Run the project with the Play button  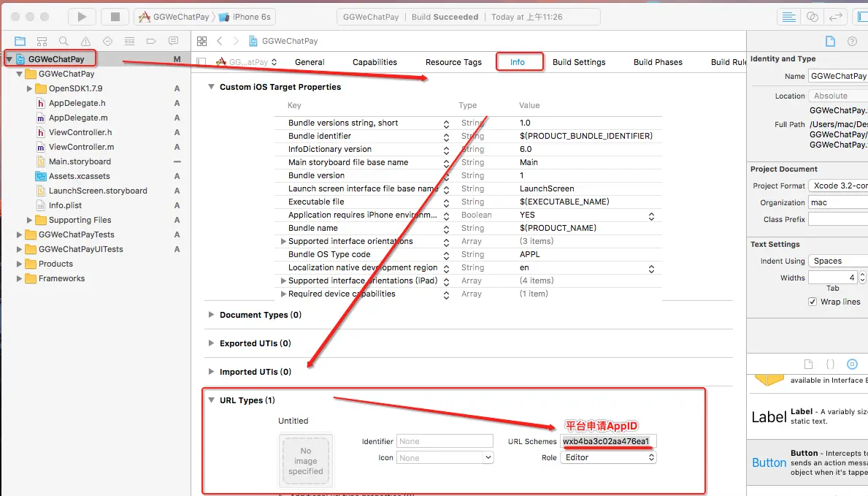(82, 17)
